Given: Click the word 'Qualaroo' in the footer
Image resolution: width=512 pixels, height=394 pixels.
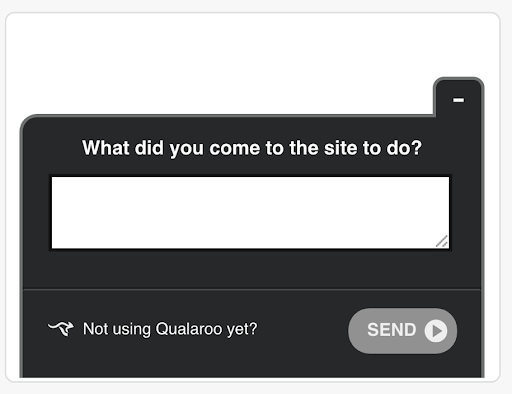Looking at the screenshot, I should (189, 329).
